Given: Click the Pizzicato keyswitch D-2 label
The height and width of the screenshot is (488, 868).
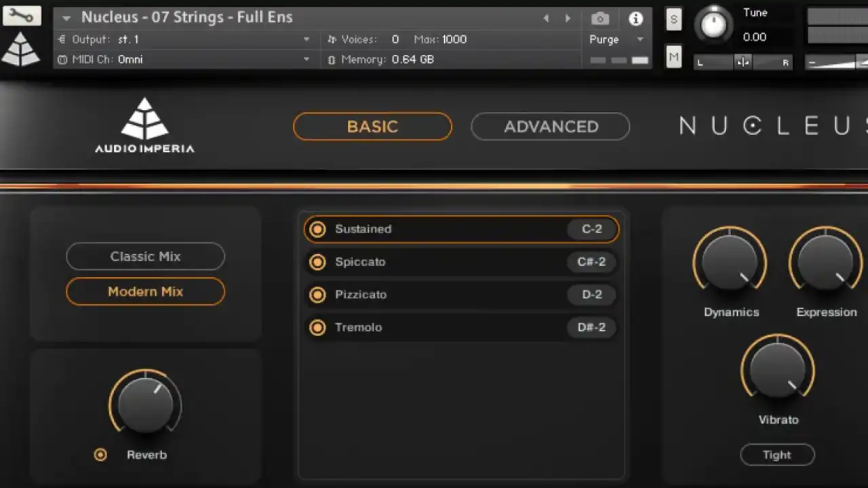Looking at the screenshot, I should pos(591,295).
